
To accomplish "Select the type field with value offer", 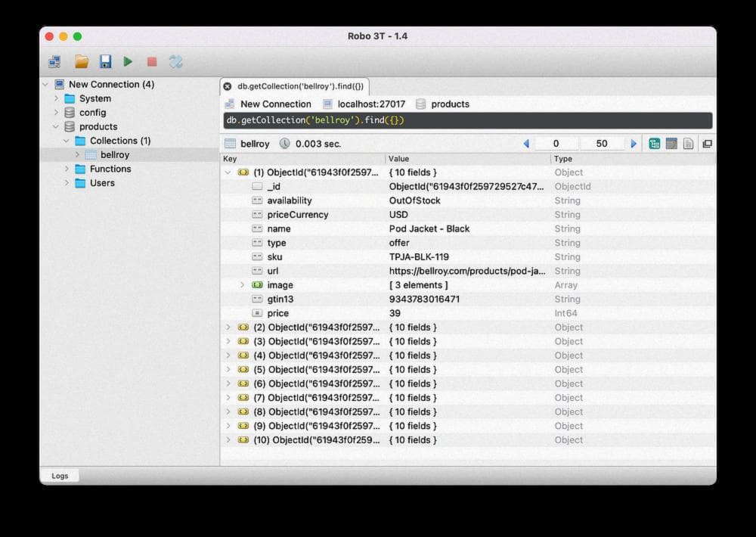I will click(x=468, y=243).
